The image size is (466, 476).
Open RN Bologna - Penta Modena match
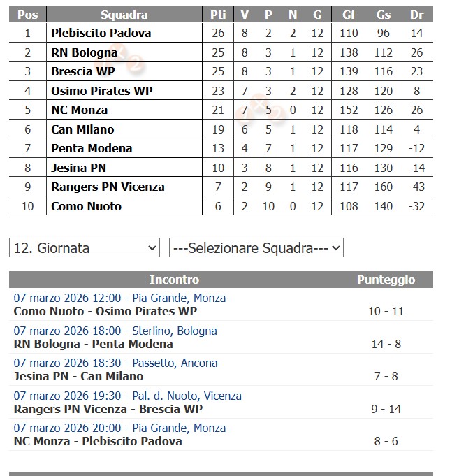(x=93, y=344)
